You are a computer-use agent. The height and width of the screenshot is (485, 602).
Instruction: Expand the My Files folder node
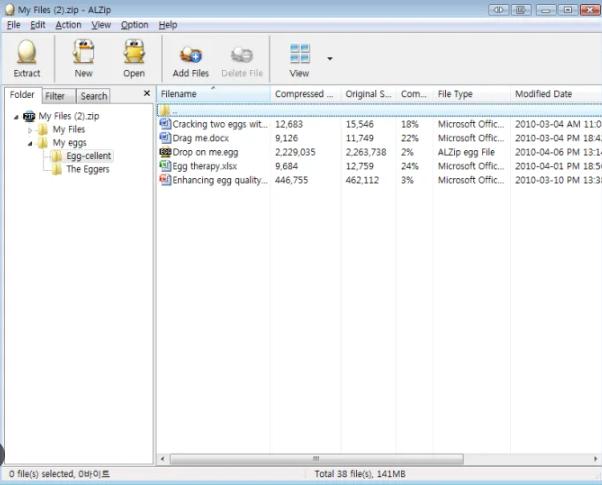click(x=30, y=130)
